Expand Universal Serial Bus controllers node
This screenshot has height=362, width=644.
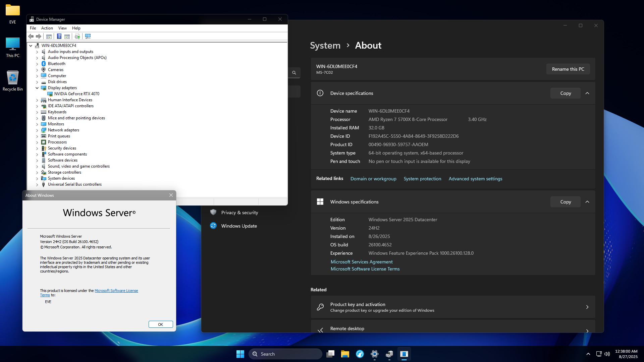click(x=37, y=185)
